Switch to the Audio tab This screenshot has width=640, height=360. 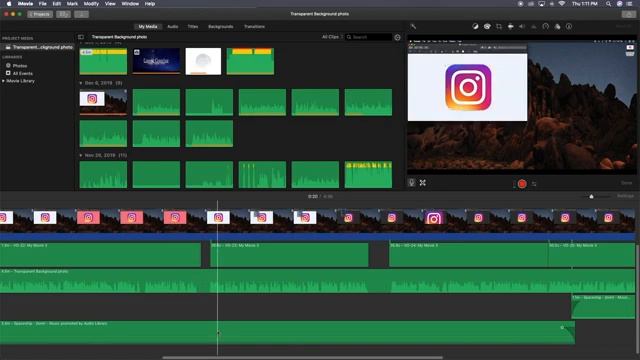(173, 27)
